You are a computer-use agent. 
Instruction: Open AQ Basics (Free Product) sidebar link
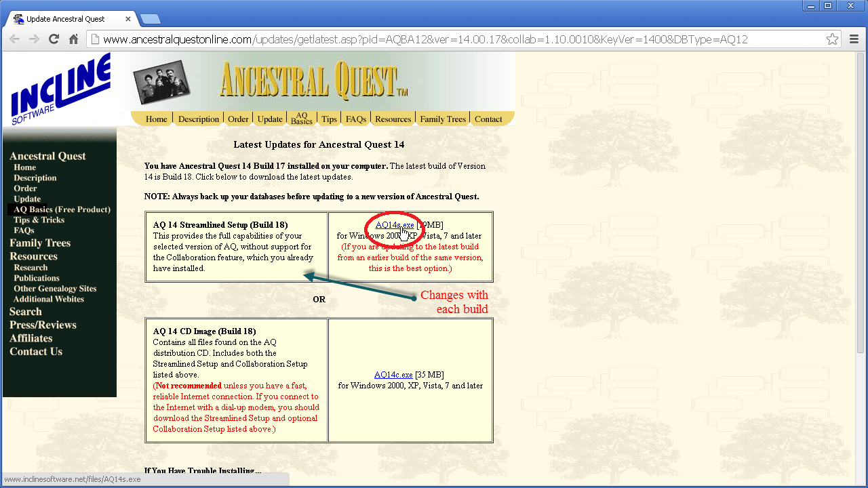[62, 209]
